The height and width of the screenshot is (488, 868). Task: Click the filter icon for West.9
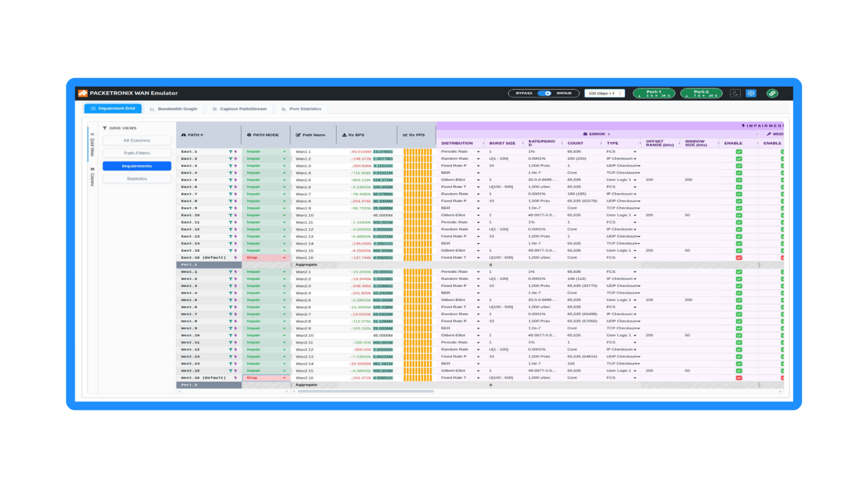pos(231,328)
